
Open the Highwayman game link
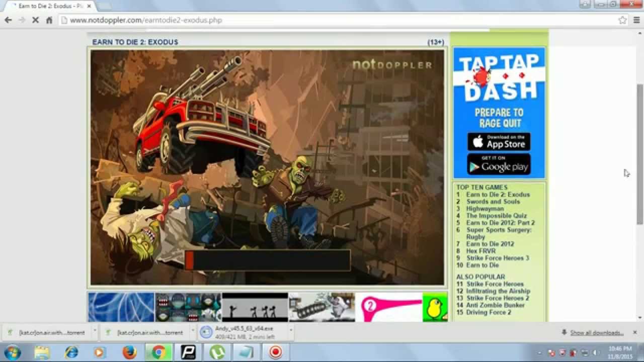485,209
